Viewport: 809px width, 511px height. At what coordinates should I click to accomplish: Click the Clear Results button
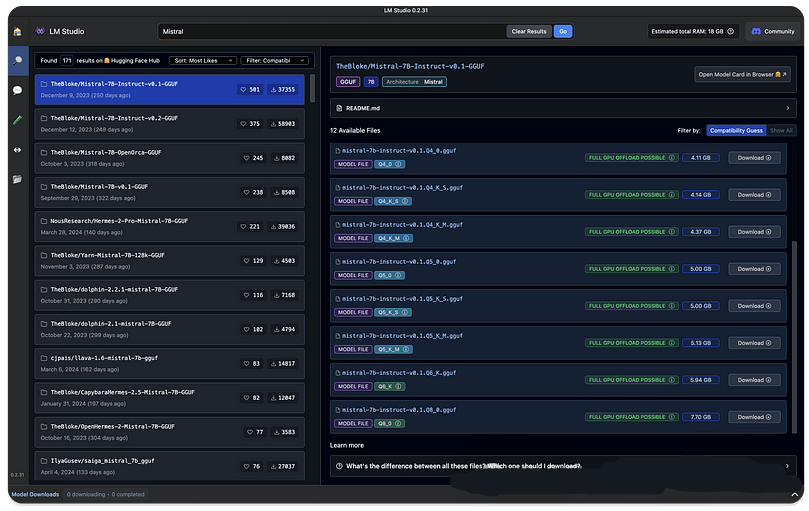[529, 31]
